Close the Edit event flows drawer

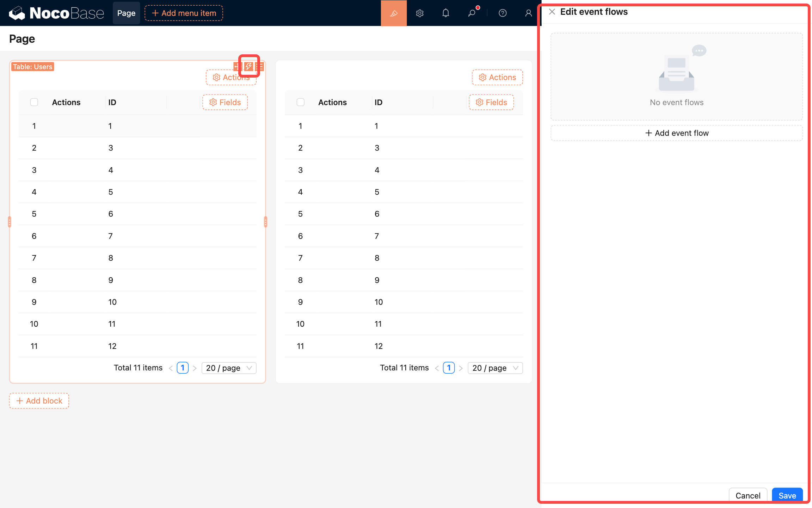tap(552, 12)
